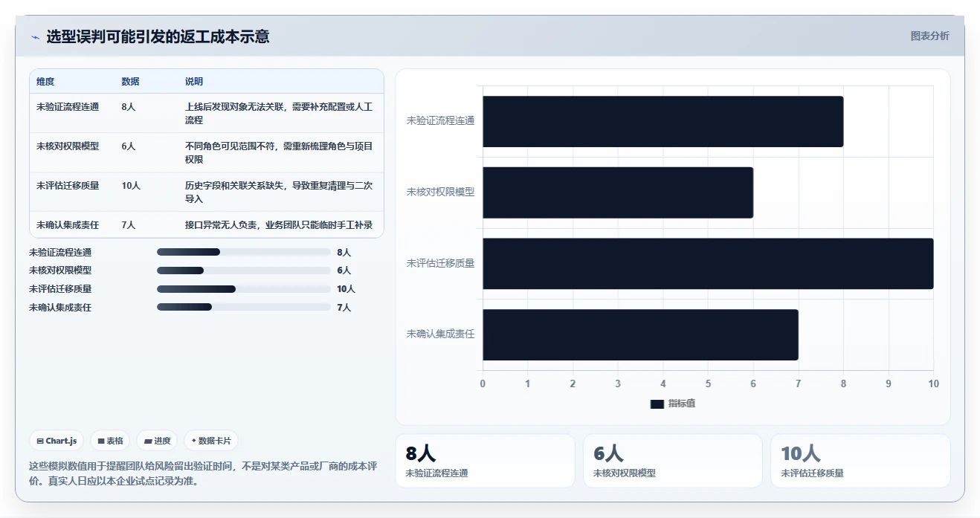Viewport: 980px width, 518px height.
Task: Select the 进度 tag chip
Action: (x=157, y=441)
